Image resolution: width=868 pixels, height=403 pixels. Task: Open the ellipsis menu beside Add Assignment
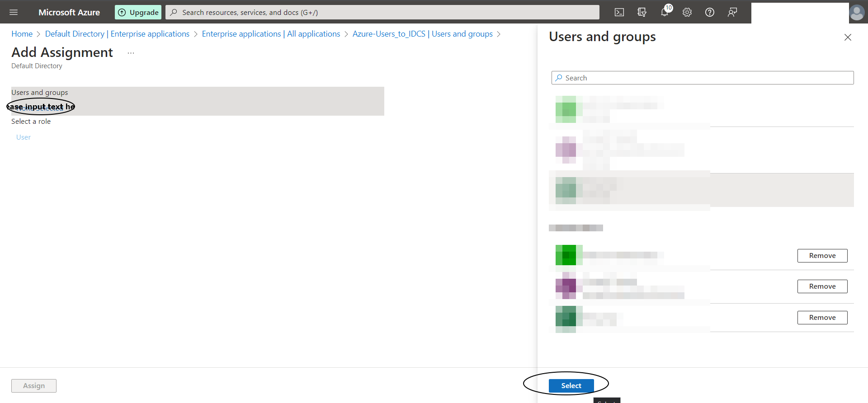click(131, 53)
